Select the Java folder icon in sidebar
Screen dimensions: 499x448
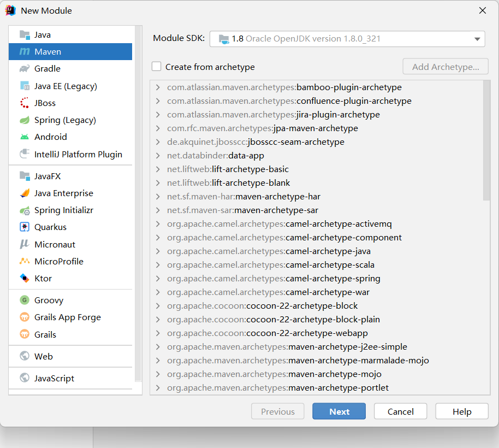point(25,35)
